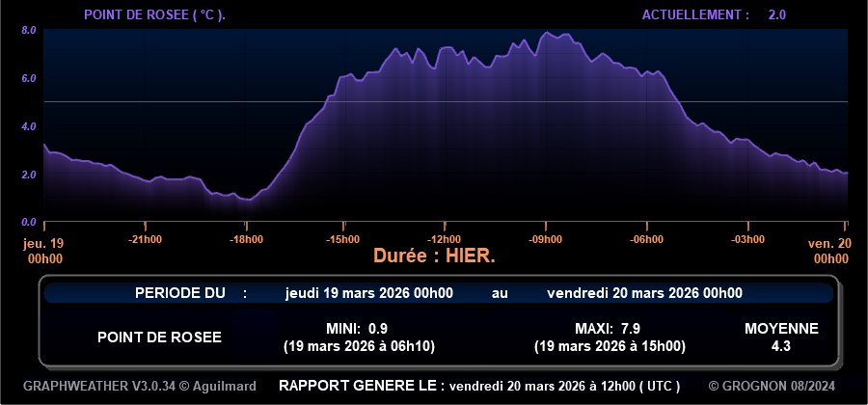Select the MOYENNE average value 4.3
The width and height of the screenshot is (868, 405).
pos(781,345)
